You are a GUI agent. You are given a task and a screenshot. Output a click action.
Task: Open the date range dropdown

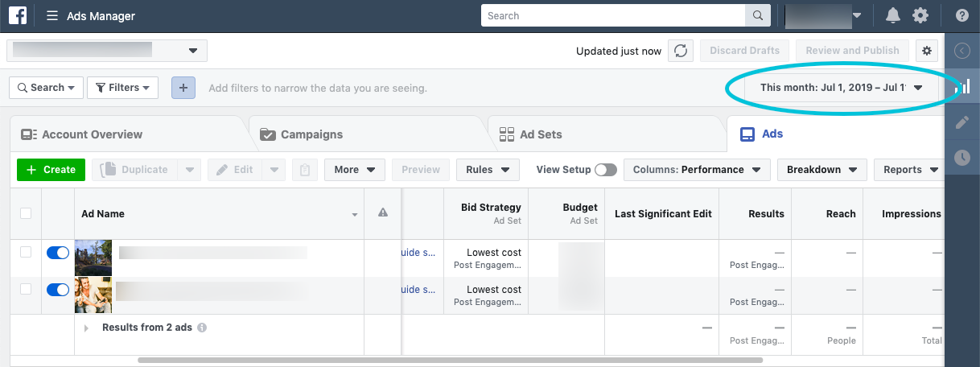click(x=841, y=88)
